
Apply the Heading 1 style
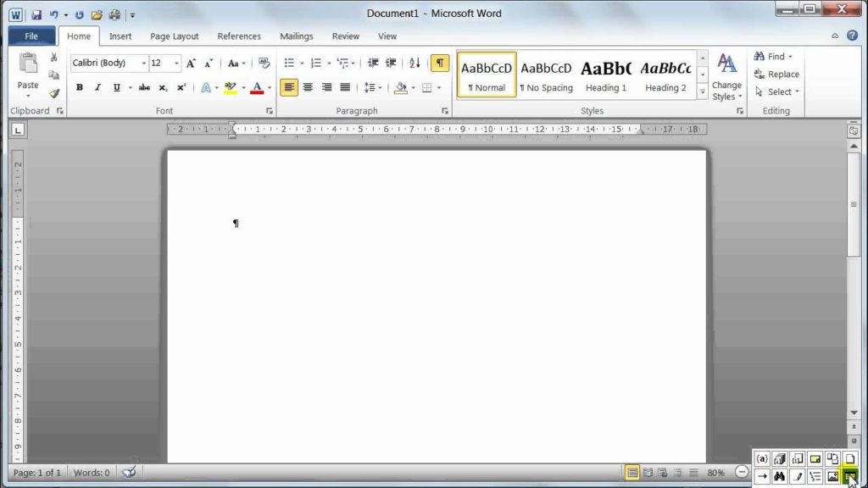(x=605, y=75)
